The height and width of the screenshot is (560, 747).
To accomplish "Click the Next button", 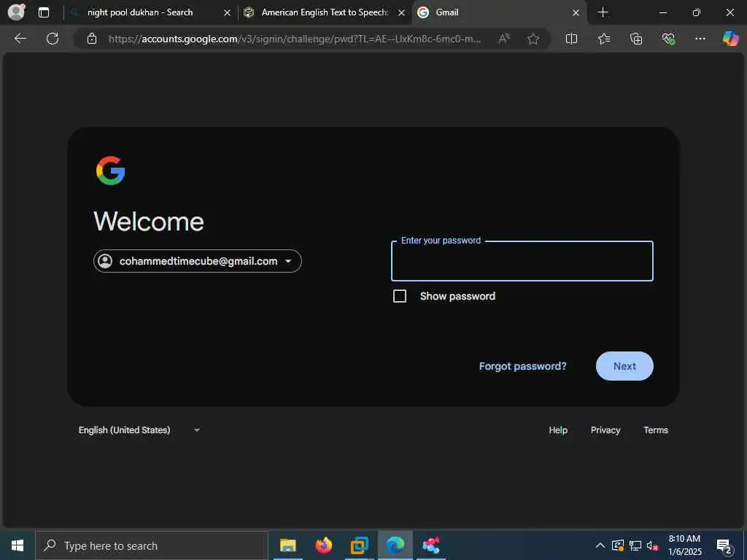I will [624, 366].
